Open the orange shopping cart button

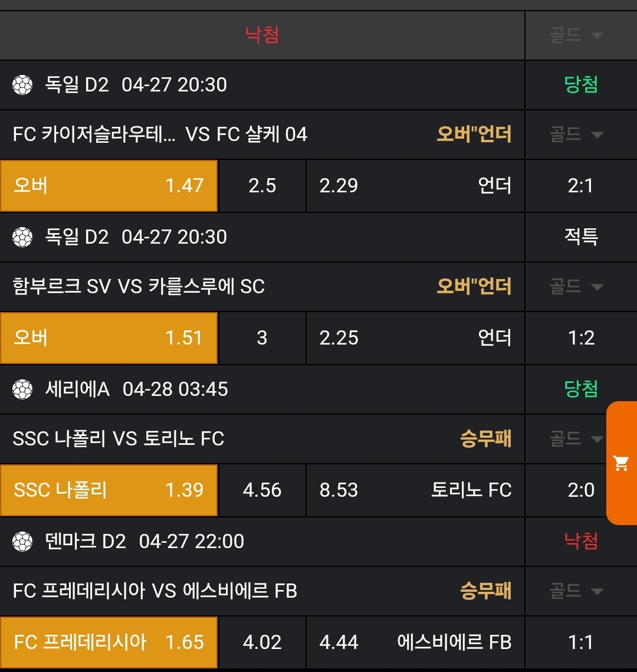pyautogui.click(x=621, y=463)
